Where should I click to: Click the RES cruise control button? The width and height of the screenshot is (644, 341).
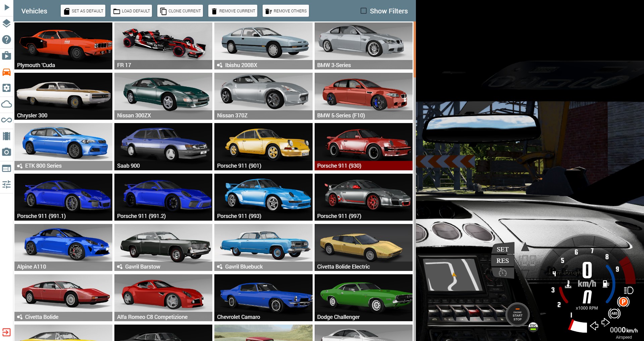(502, 261)
